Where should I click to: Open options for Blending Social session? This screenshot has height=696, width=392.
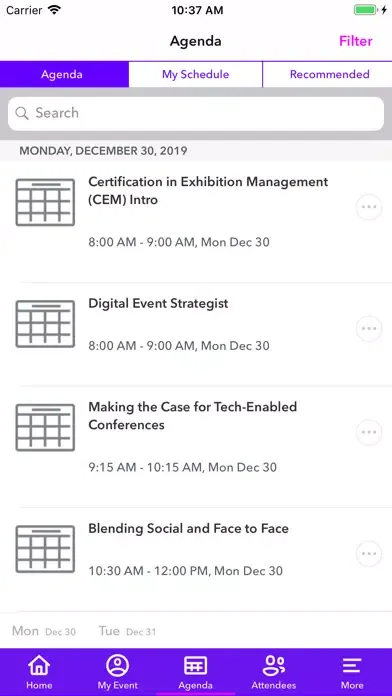369,554
